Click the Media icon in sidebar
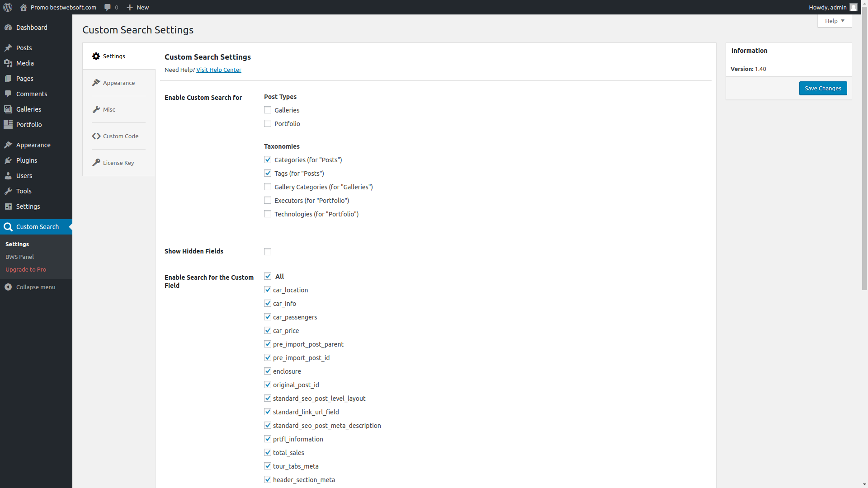Image resolution: width=868 pixels, height=488 pixels. 8,63
